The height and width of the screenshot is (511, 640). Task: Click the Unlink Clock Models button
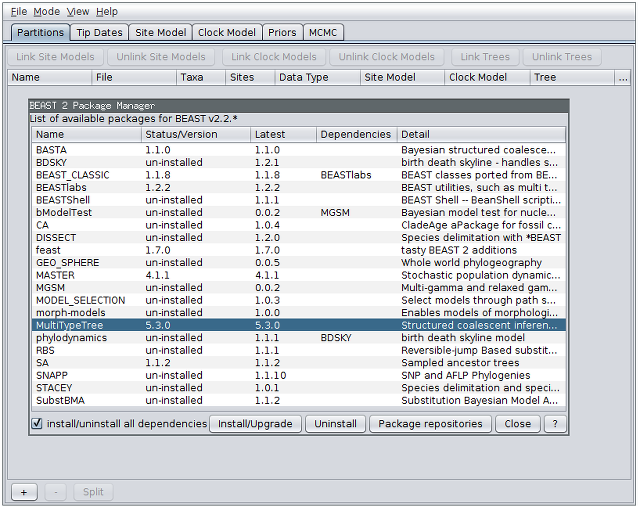(x=387, y=57)
